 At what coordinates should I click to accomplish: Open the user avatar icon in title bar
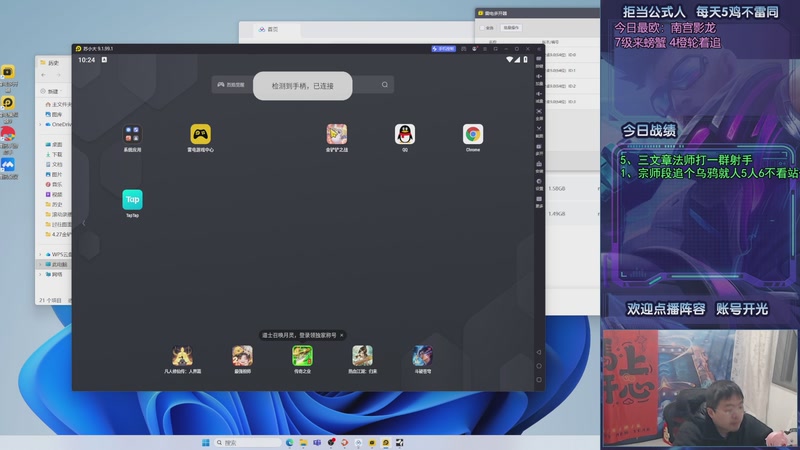tap(474, 49)
